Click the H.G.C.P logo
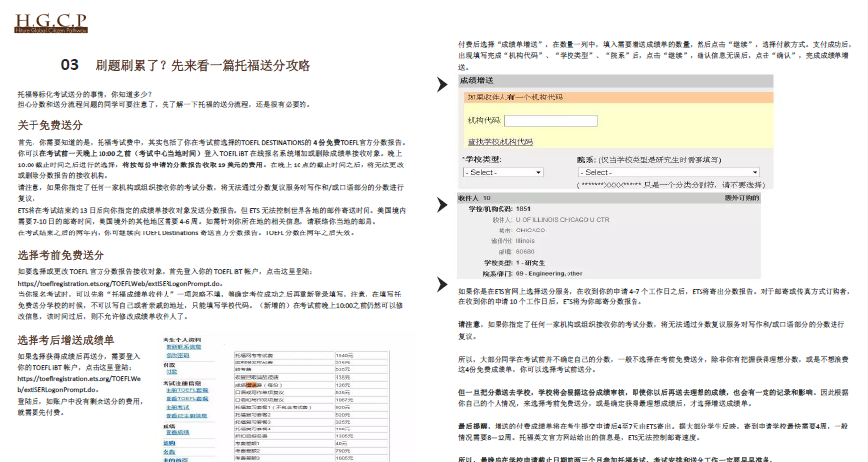 [x=50, y=23]
